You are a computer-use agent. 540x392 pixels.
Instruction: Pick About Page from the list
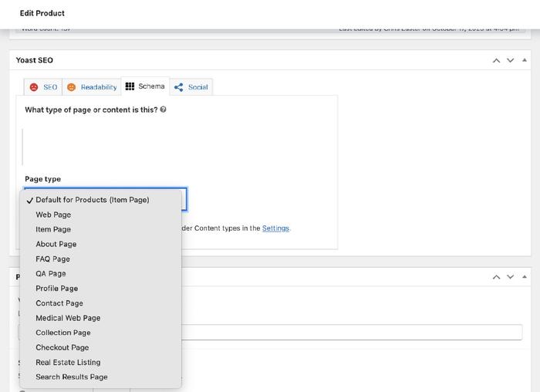click(100, 244)
